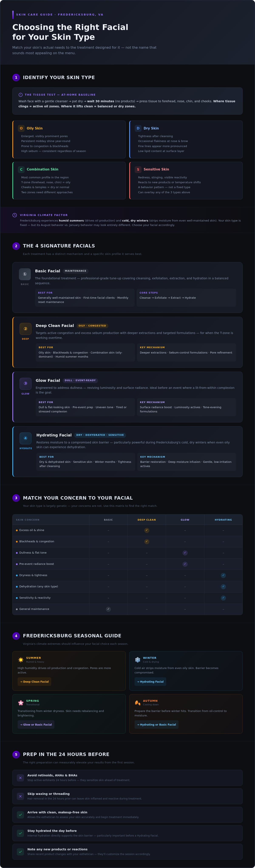Click the X icon beside Skip waxing or threading
255x868 pixels.
tap(20, 797)
